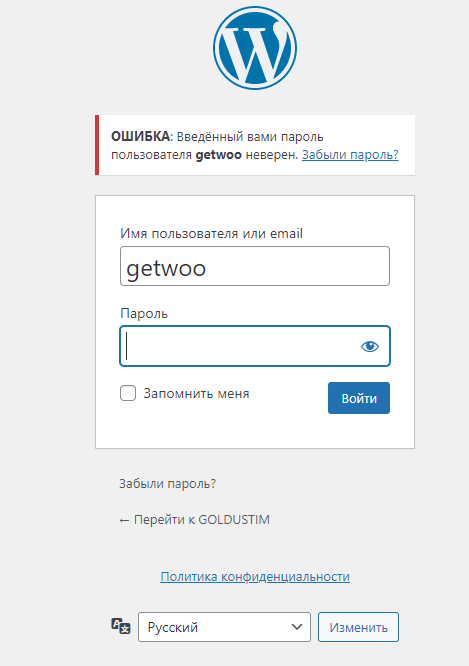Open Политика конфиденциальности link

click(255, 576)
